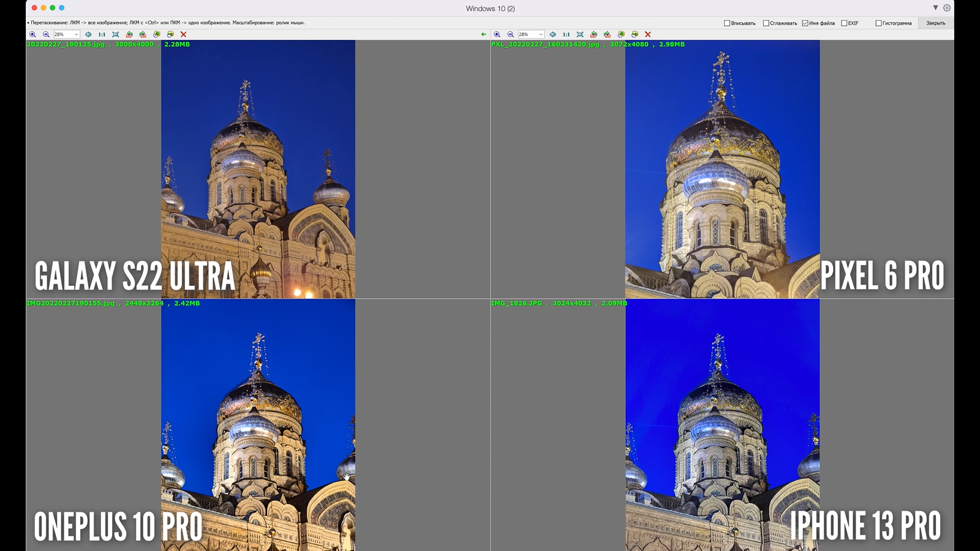This screenshot has width=980, height=551.
Task: Click zoom out magnifier in right pane toolbar
Action: (x=510, y=34)
